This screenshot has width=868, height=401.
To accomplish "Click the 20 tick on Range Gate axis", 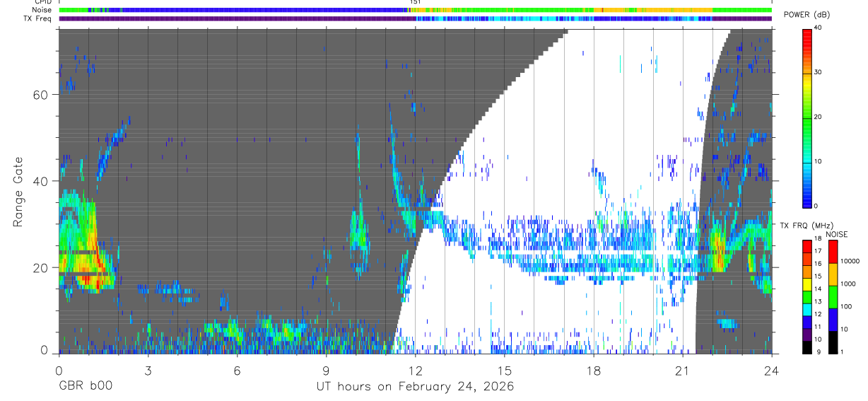I will pyautogui.click(x=41, y=267).
